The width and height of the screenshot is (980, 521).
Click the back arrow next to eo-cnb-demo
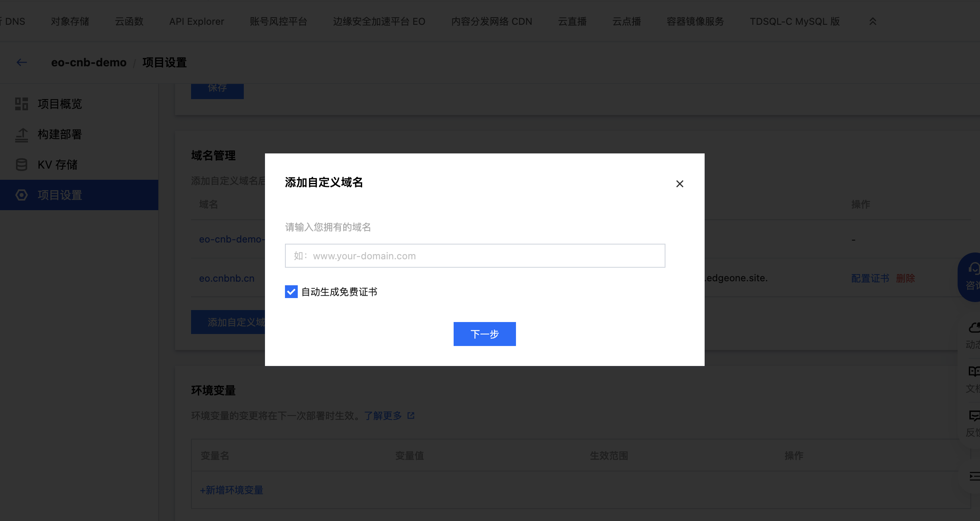22,62
